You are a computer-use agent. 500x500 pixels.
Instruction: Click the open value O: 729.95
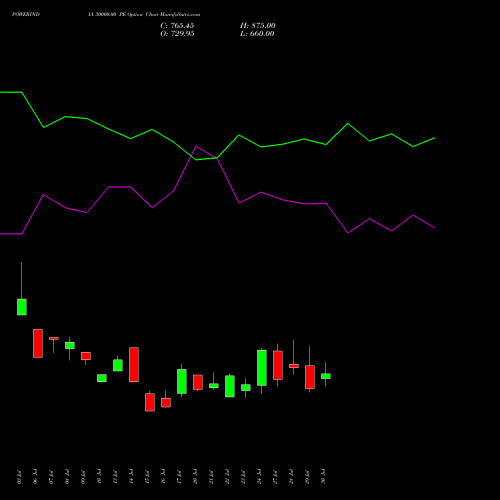[177, 34]
